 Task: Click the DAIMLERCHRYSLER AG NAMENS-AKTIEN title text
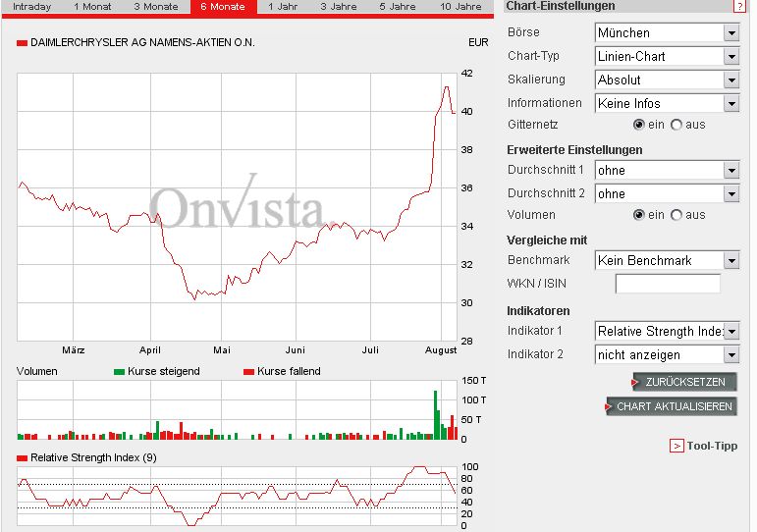[142, 42]
